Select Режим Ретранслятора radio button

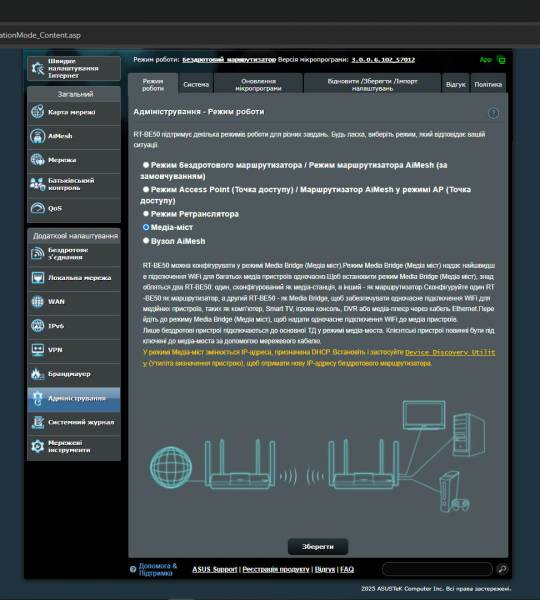tap(146, 214)
